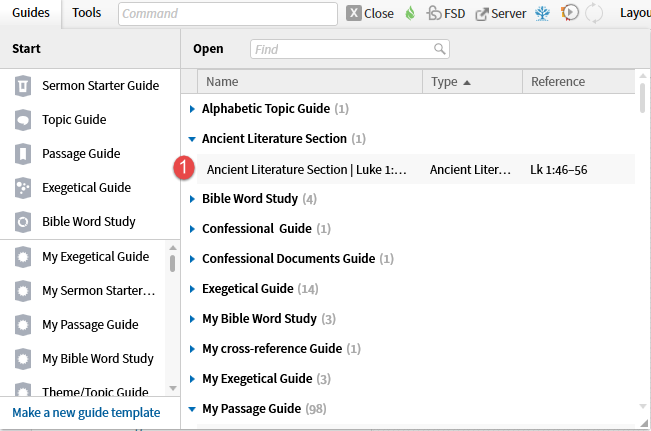This screenshot has width=651, height=431.
Task: Sort by the Reference column header
Action: tap(579, 82)
